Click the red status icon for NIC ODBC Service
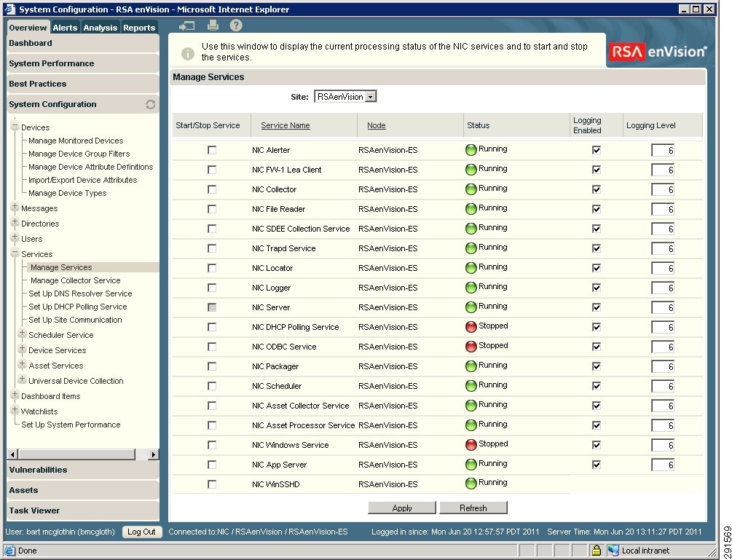 pyautogui.click(x=471, y=346)
